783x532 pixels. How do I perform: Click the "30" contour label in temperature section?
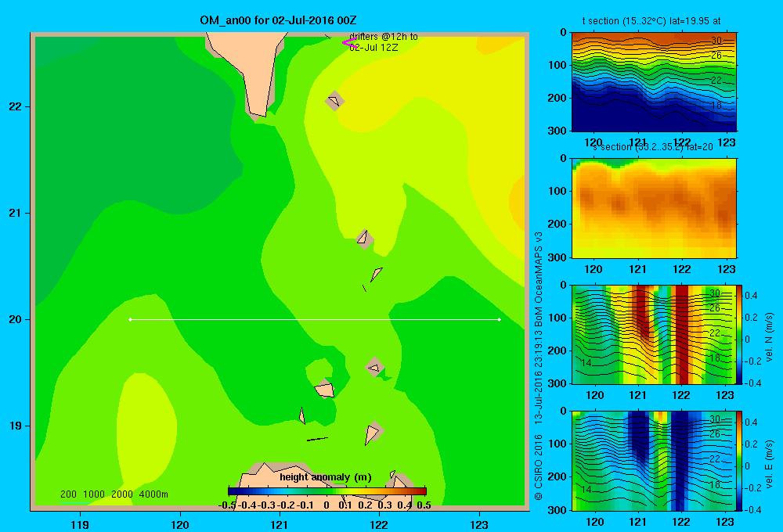[716, 41]
